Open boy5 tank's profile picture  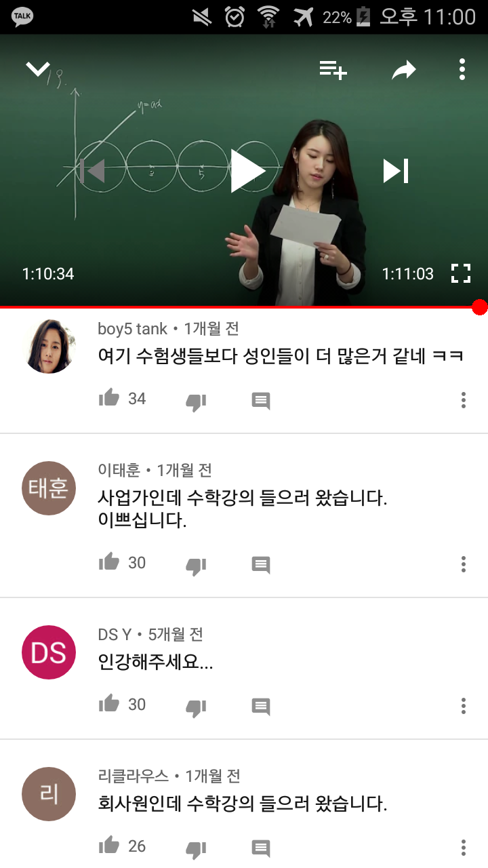pyautogui.click(x=49, y=346)
